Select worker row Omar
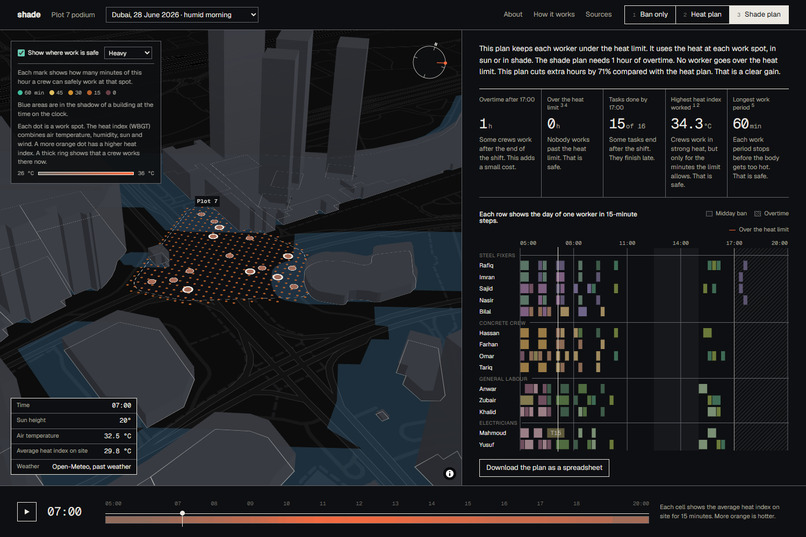Image resolution: width=806 pixels, height=537 pixels. 633,356
